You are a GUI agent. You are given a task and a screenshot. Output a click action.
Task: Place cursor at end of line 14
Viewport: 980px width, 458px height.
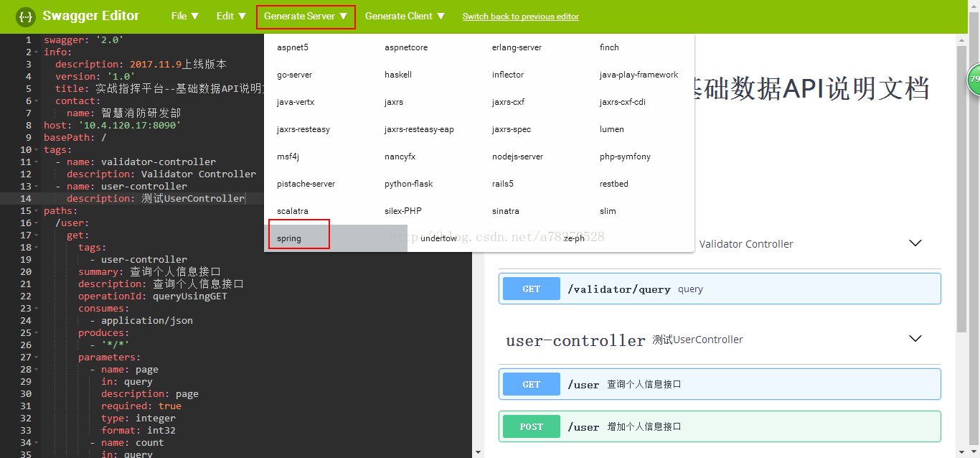pos(245,199)
